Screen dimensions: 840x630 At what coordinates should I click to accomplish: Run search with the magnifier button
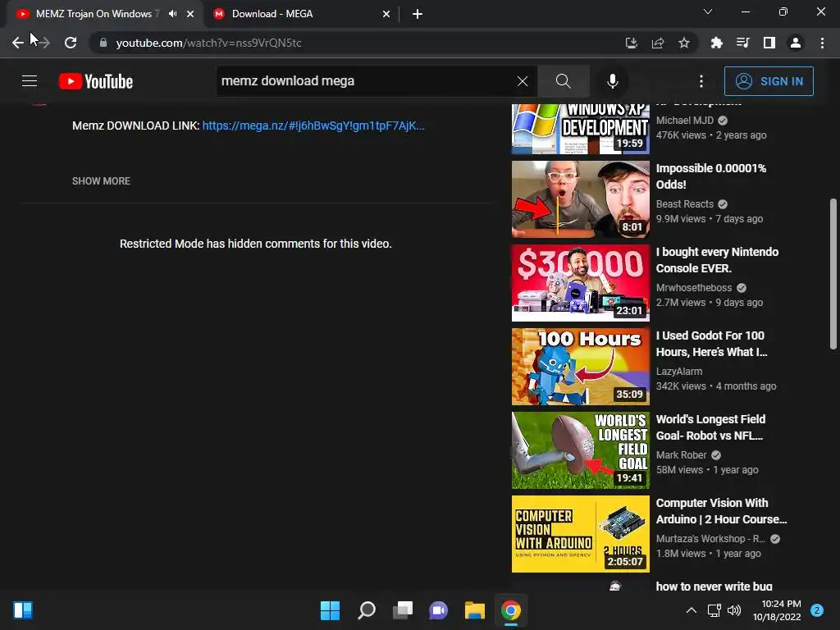pyautogui.click(x=563, y=81)
